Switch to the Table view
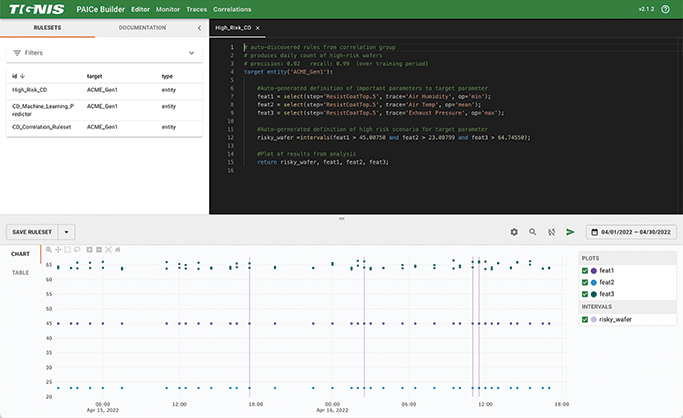Image resolution: width=683 pixels, height=418 pixels. [x=20, y=272]
